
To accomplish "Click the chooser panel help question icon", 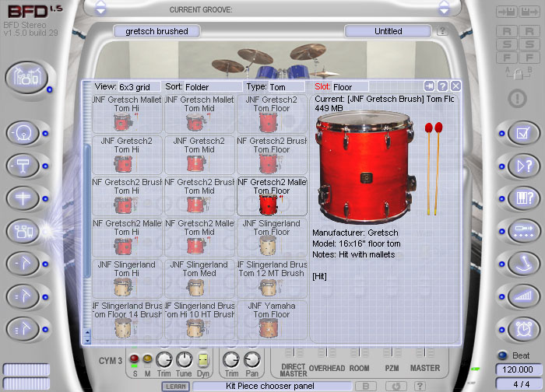I will 442,86.
